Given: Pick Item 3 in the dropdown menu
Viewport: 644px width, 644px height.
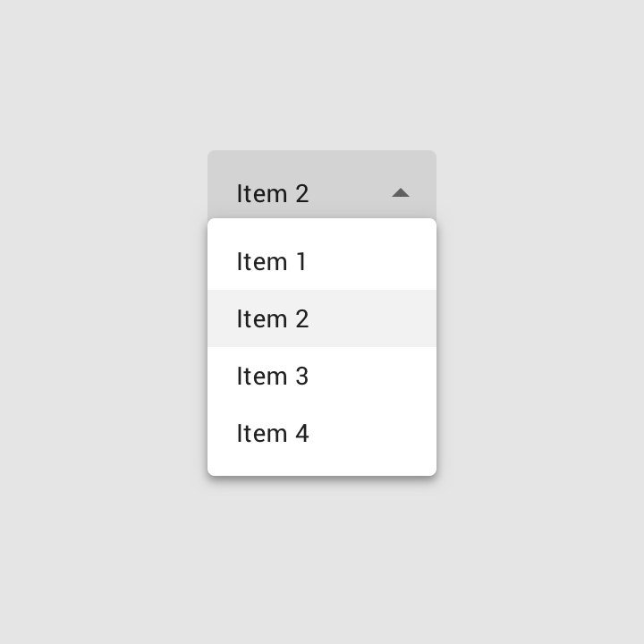Looking at the screenshot, I should pyautogui.click(x=321, y=377).
